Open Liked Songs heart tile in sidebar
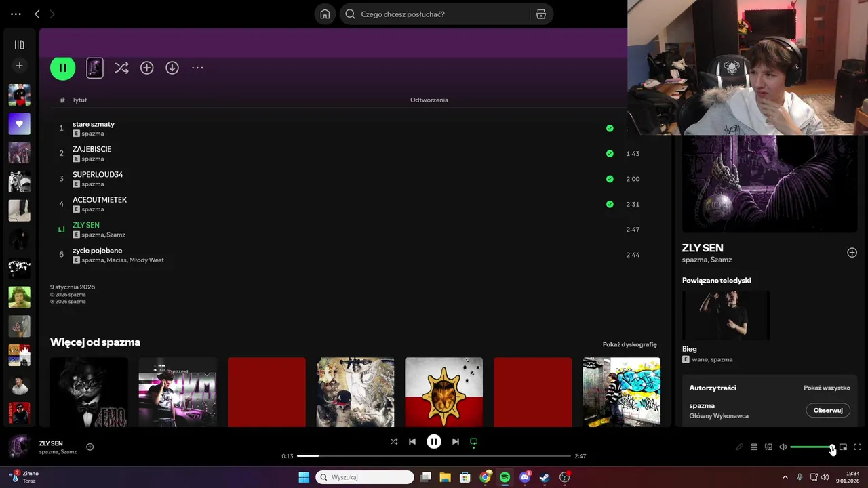868x488 pixels. (19, 124)
